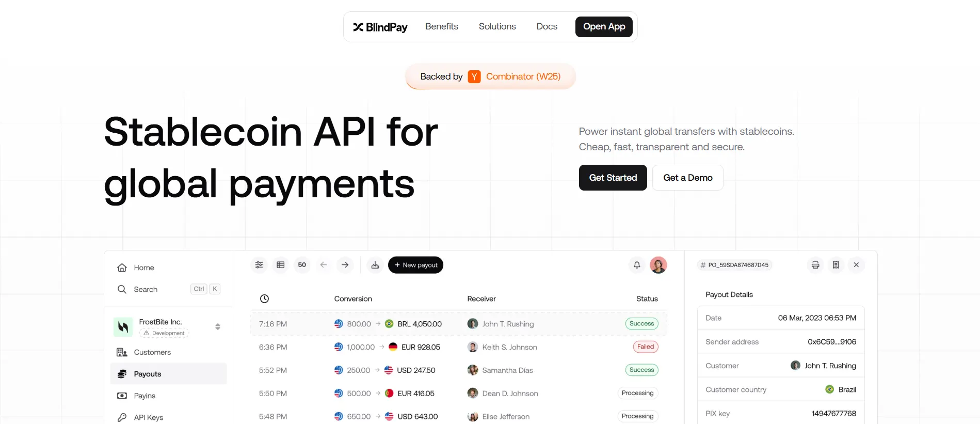Click the Status column header
Screen dimensions: 980x424
[x=647, y=299]
